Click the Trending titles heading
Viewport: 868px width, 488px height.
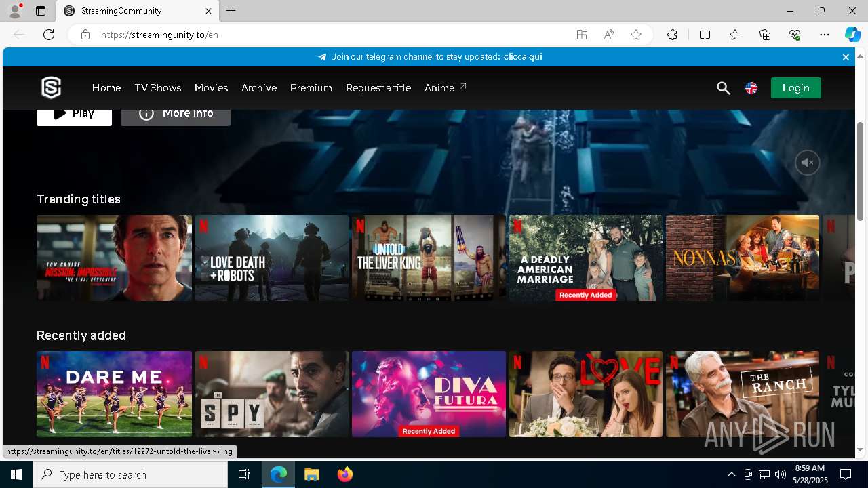[79, 199]
